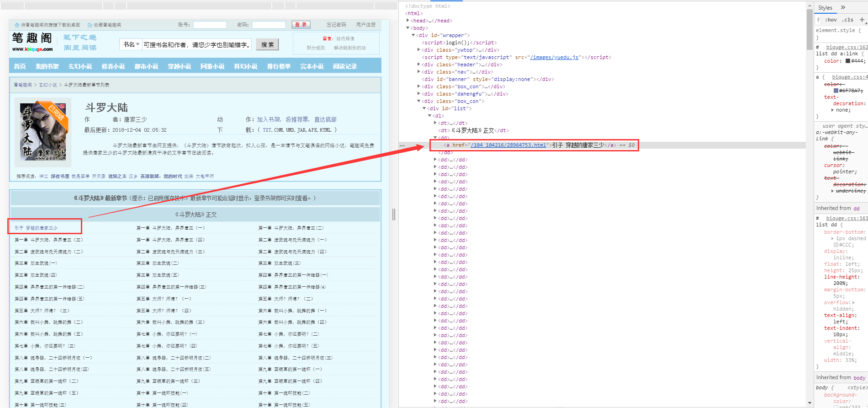Expand the div class ywtop node
The width and height of the screenshot is (868, 408).
coord(418,50)
